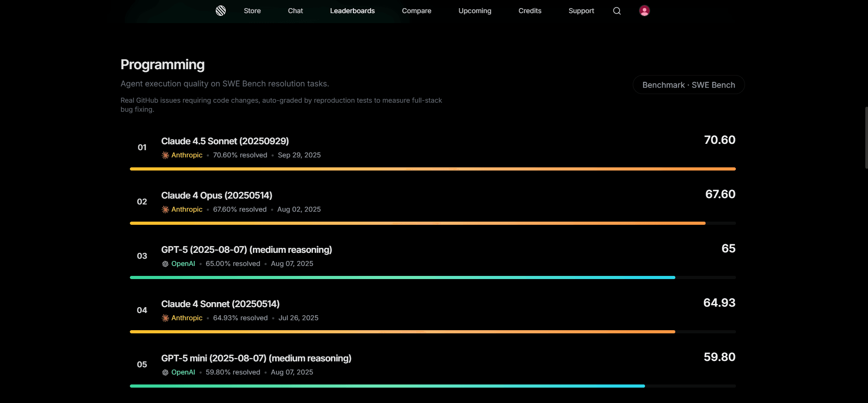868x403 pixels.
Task: Click '67.60% resolved' text
Action: 240,209
